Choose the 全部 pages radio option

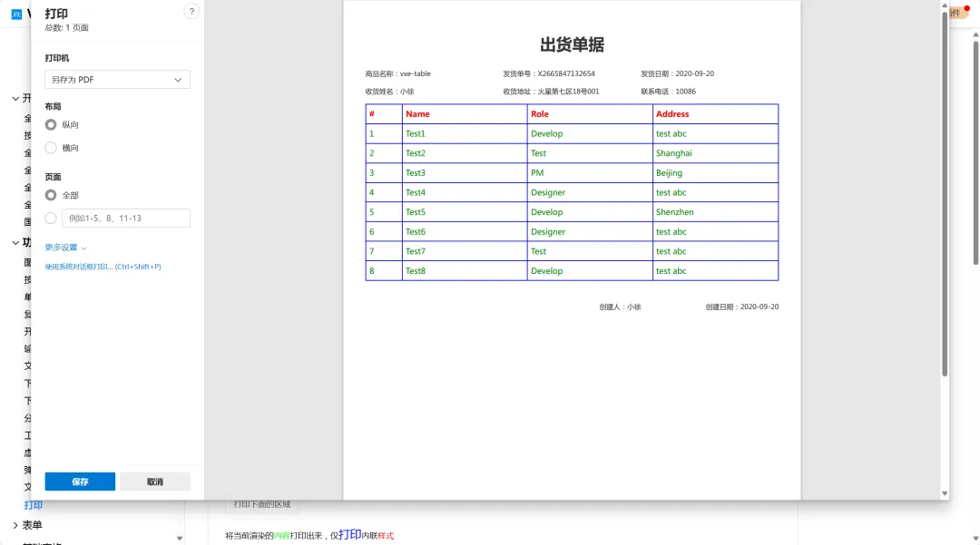pos(51,195)
